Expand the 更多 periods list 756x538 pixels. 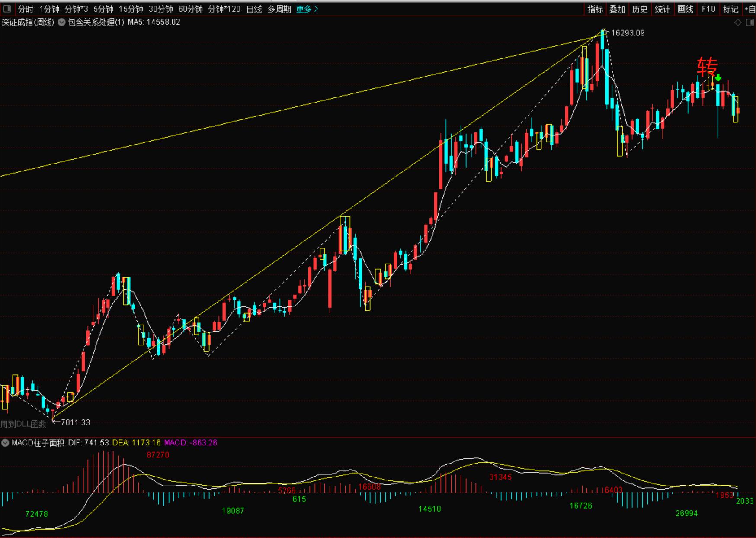click(x=307, y=9)
